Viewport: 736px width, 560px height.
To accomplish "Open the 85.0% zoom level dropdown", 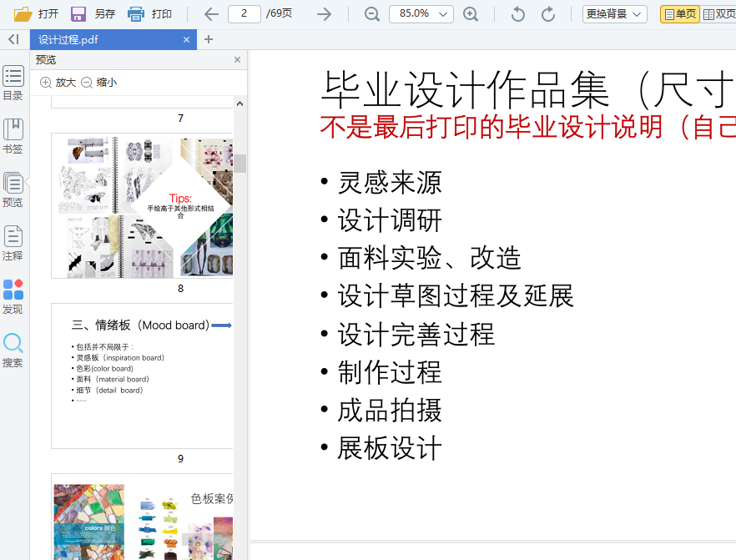I will coord(421,13).
